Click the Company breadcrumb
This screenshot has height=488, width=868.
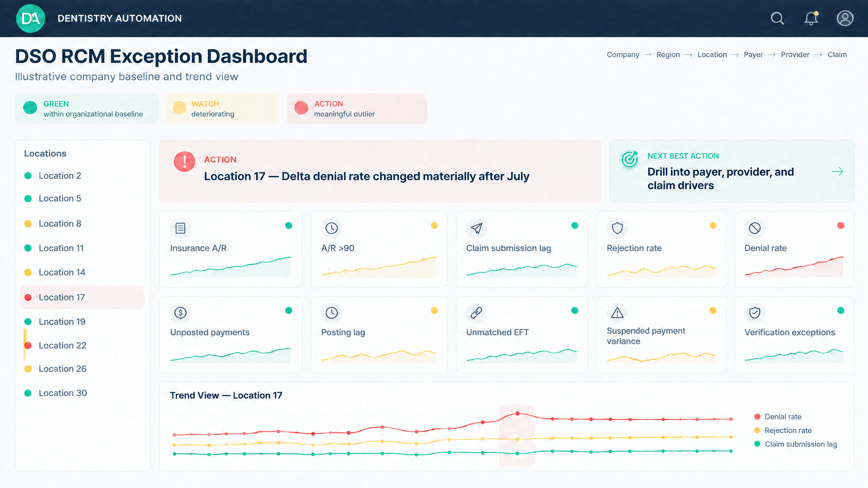(623, 55)
